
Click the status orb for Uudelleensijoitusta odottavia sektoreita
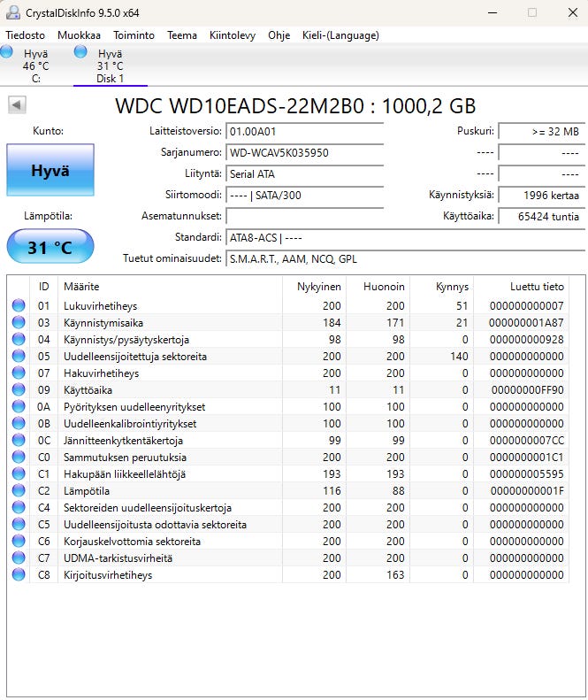tap(19, 524)
